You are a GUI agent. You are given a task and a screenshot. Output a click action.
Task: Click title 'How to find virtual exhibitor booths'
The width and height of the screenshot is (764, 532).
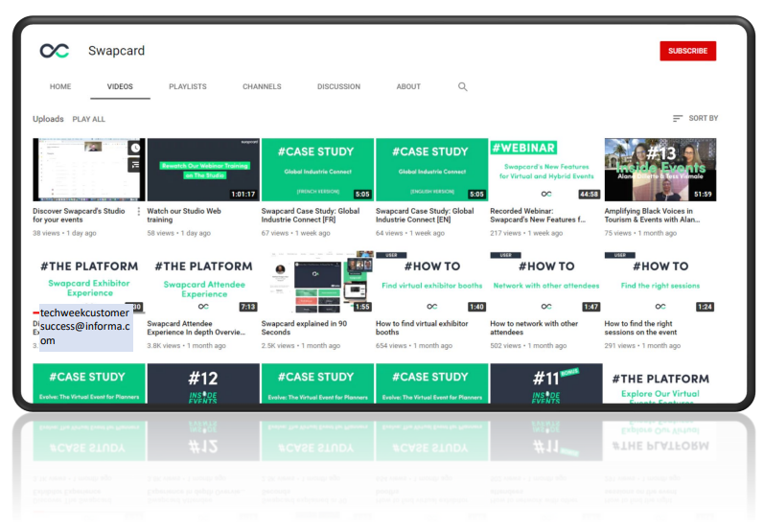pos(422,328)
